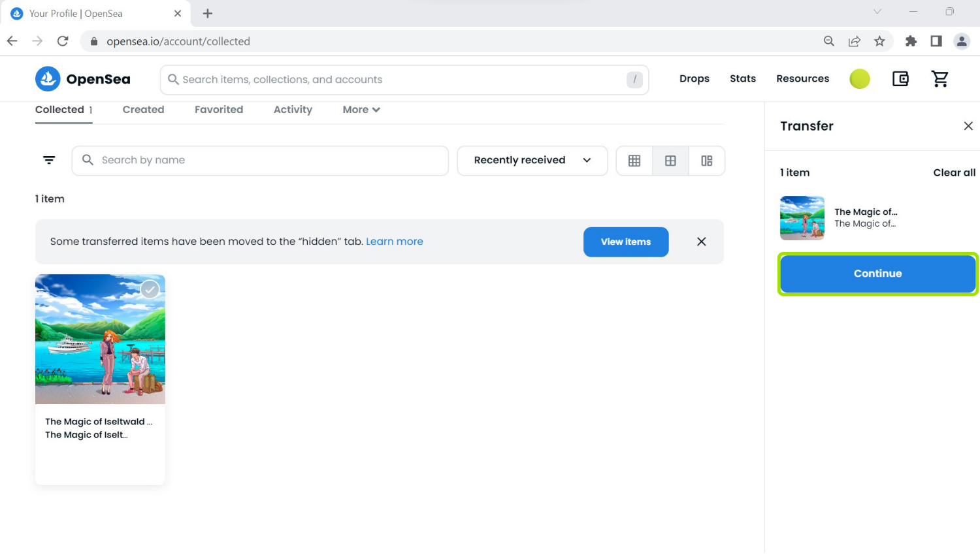Reload the page
The image size is (980, 555).
[63, 41]
